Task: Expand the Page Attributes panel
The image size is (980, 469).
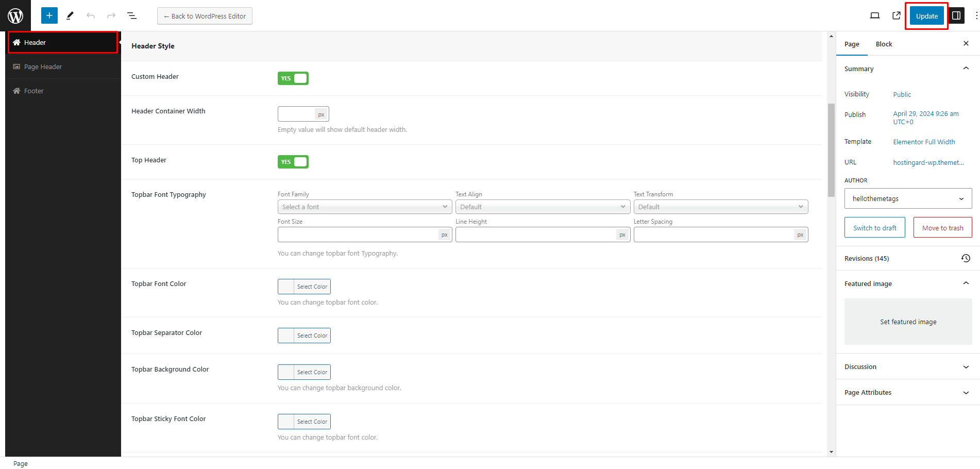Action: 908,392
